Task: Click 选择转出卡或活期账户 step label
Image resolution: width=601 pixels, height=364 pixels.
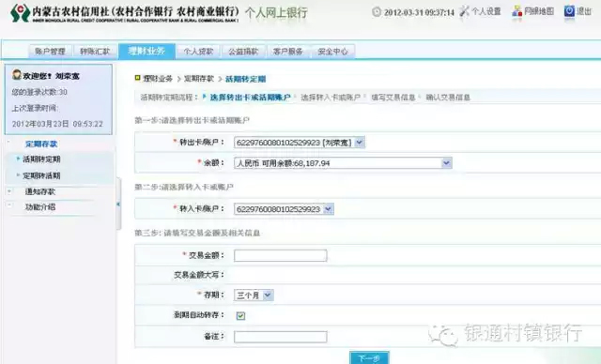Action: coord(251,98)
